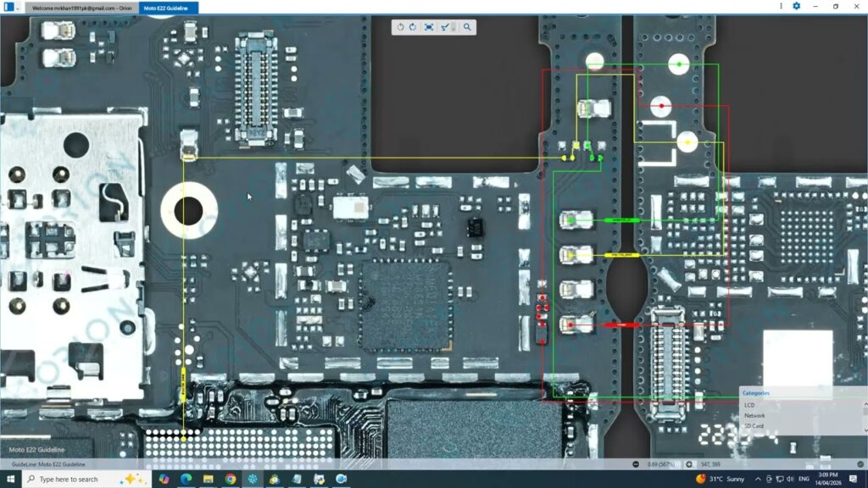
Task: Select SD Card in the Categories panel
Action: tap(753, 425)
